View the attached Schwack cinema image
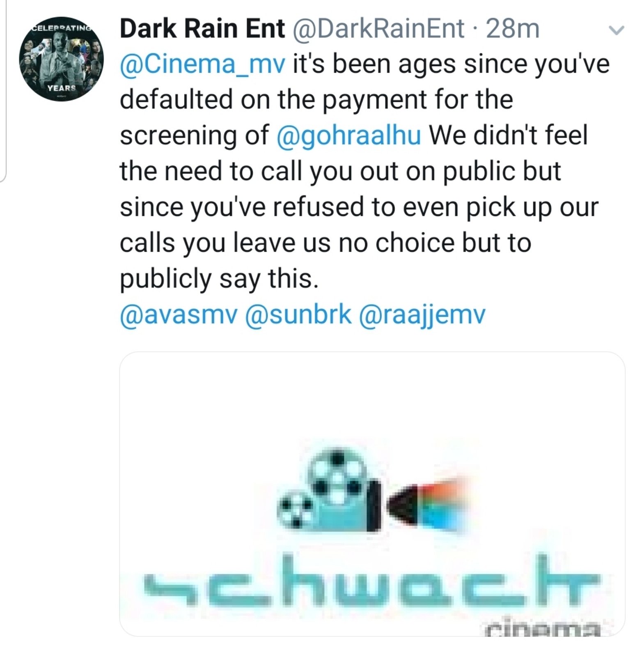 coord(372,494)
